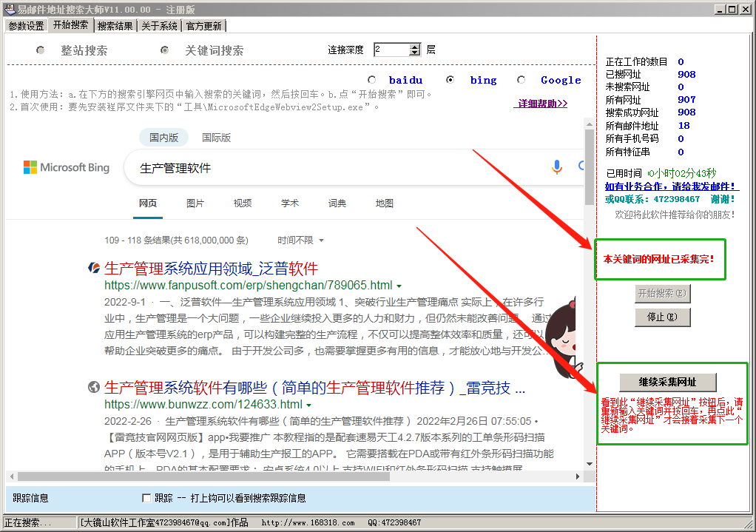This screenshot has width=756, height=532.
Task: Click the fanpusoft.com result URL
Action: [x=249, y=285]
